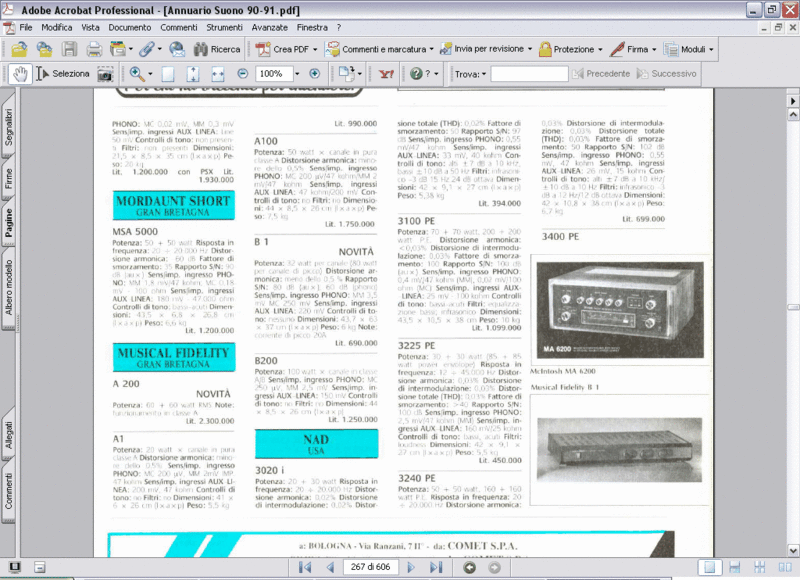This screenshot has width=800, height=580.
Task: Click the zoom percentage 100% field
Action: click(274, 74)
